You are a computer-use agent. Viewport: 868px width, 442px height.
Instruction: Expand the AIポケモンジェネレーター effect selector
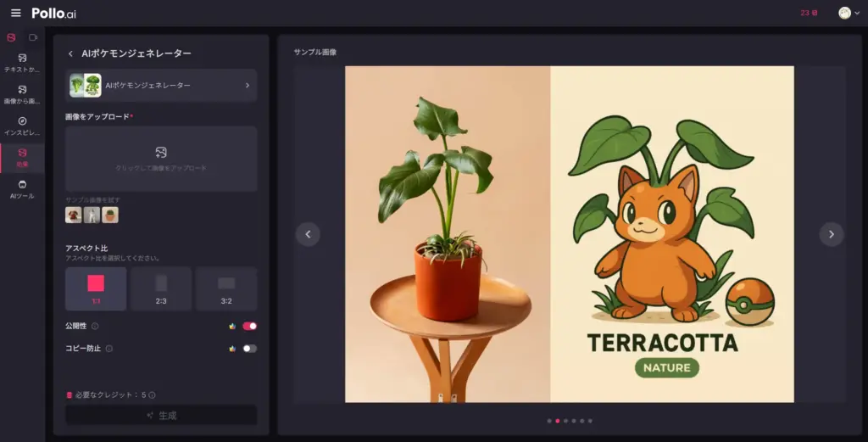(161, 86)
